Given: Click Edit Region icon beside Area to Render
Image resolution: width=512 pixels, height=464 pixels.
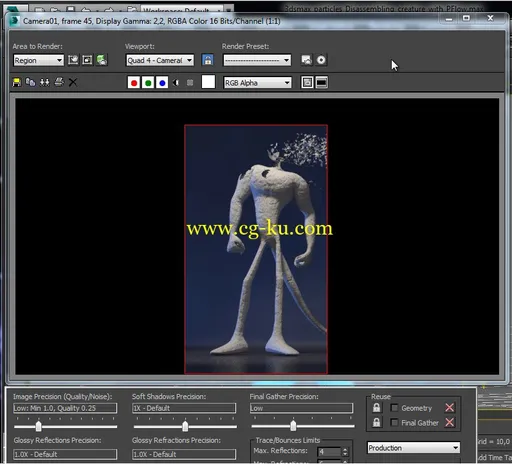Looking at the screenshot, I should tap(73, 60).
